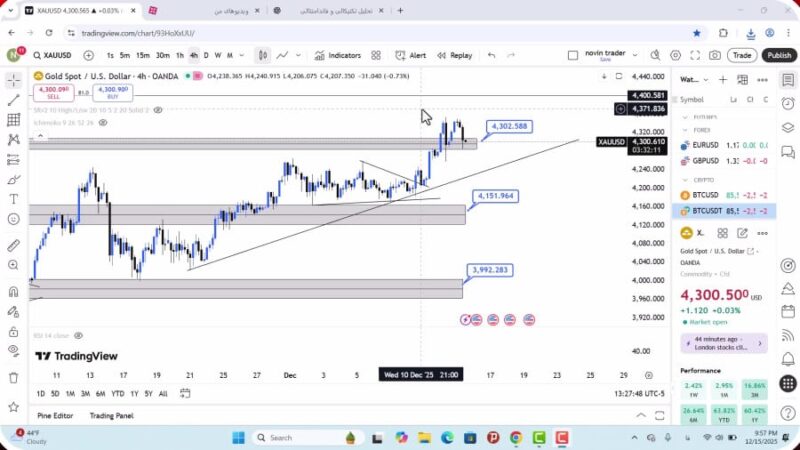Open the Indicators dialog
800x450 pixels.
(x=338, y=55)
